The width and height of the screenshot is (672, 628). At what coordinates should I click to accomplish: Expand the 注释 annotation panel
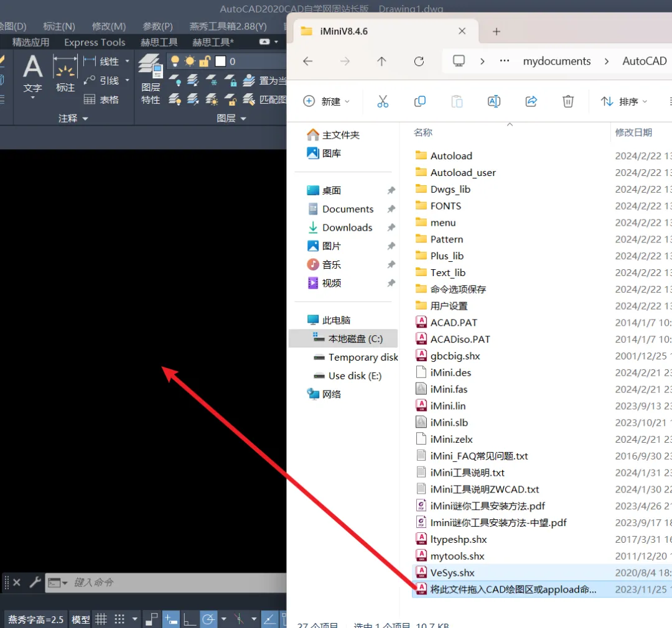click(73, 118)
